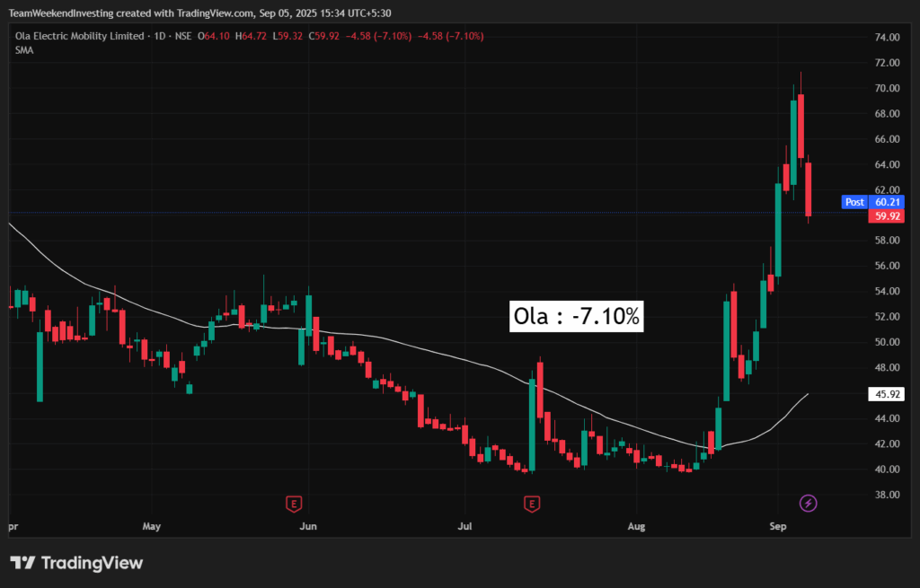The image size is (920, 588).
Task: Click the H64.72 high value in header
Action: (x=252, y=36)
